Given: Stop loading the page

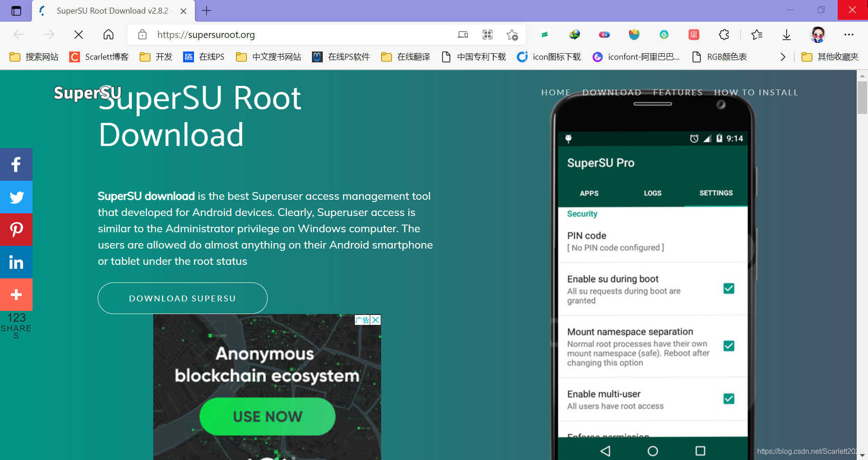Looking at the screenshot, I should pyautogui.click(x=78, y=34).
